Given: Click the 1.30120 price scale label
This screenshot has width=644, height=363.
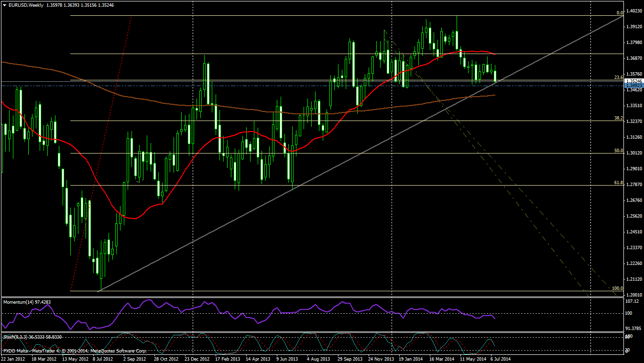Looking at the screenshot, I should (633, 153).
